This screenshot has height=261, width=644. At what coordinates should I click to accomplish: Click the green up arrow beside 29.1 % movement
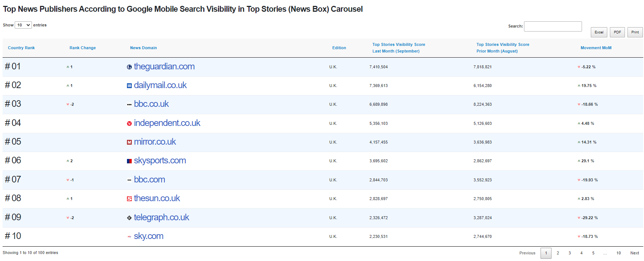coord(579,161)
